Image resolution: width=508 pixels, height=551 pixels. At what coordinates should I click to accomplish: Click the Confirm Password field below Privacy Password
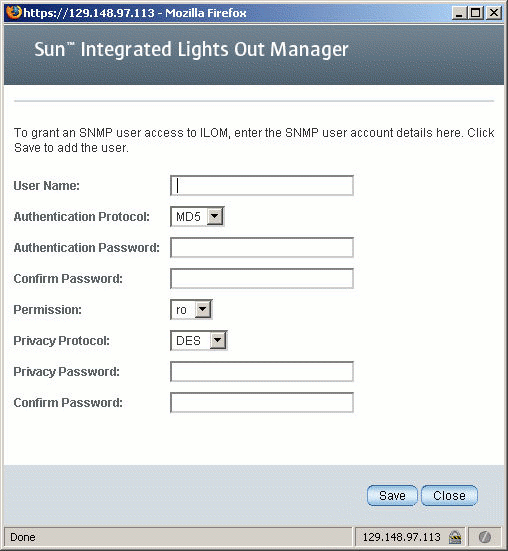[x=262, y=402]
